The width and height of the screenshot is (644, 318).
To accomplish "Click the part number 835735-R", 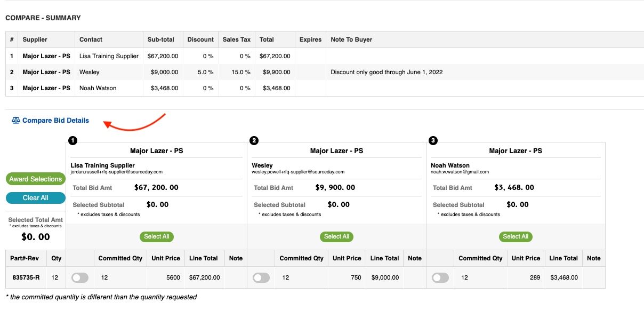I will pos(26,277).
